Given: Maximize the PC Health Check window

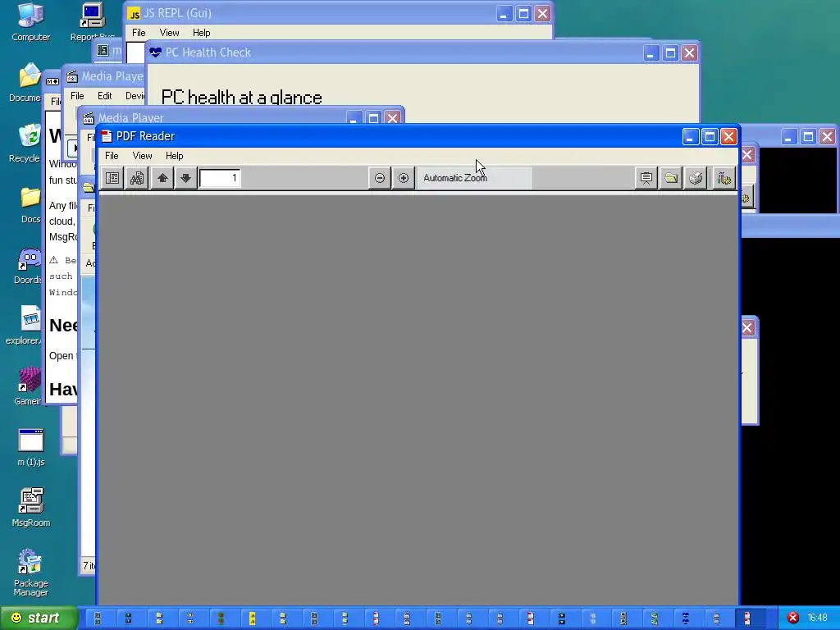Looking at the screenshot, I should [x=670, y=53].
